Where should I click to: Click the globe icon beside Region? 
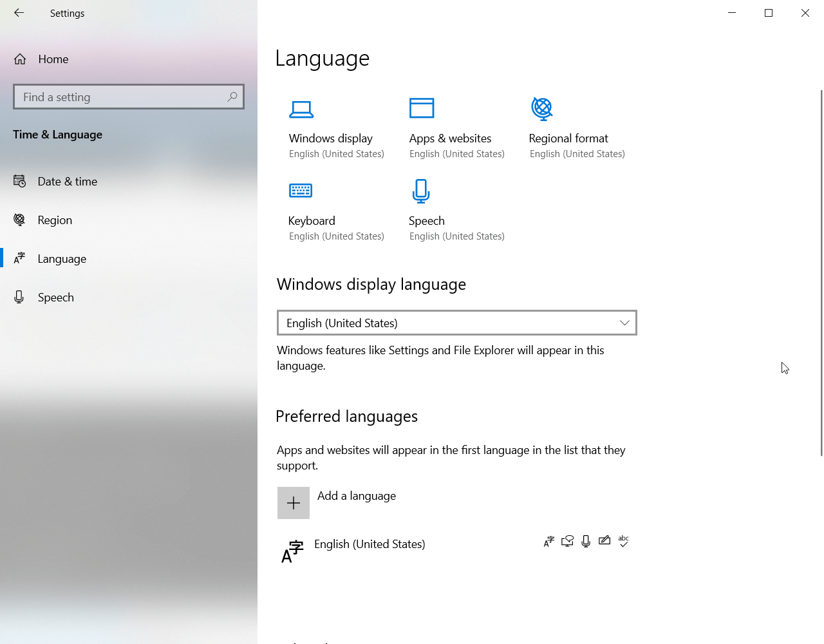point(20,220)
